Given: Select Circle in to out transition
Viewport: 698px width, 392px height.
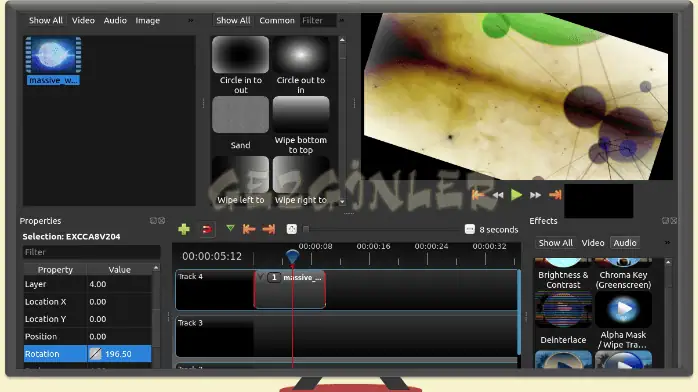Looking at the screenshot, I should coord(240,55).
